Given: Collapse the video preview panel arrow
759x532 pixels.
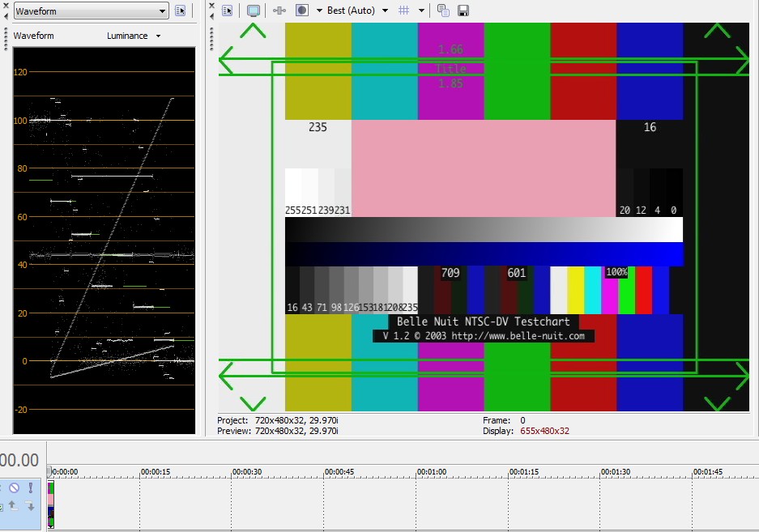Looking at the screenshot, I should click(x=211, y=16).
